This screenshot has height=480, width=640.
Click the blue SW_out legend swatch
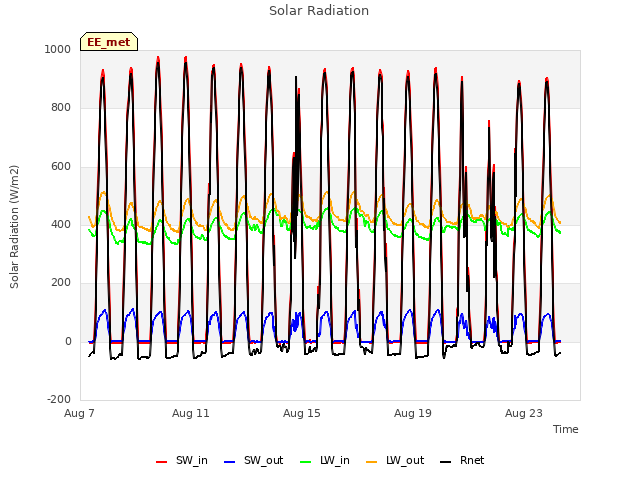pos(230,462)
